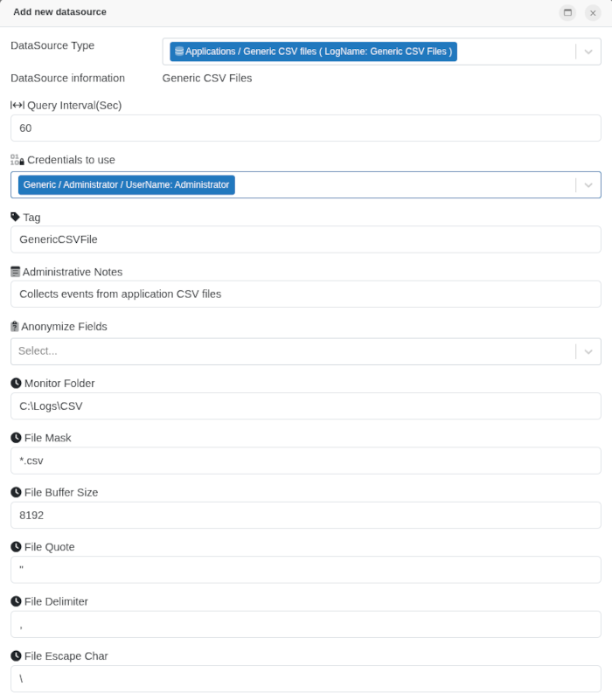Click the clock icon beside File Delimiter

click(x=15, y=601)
